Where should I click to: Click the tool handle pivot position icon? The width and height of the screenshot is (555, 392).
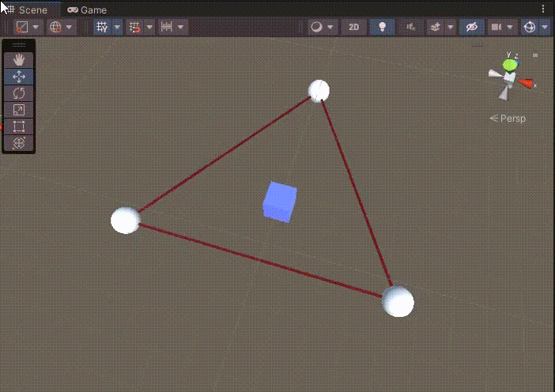point(22,27)
